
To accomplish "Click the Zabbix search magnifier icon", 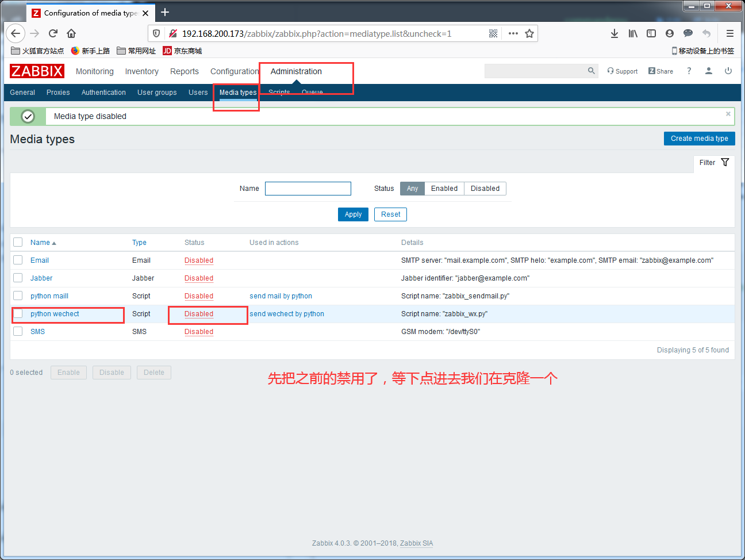I will [591, 71].
